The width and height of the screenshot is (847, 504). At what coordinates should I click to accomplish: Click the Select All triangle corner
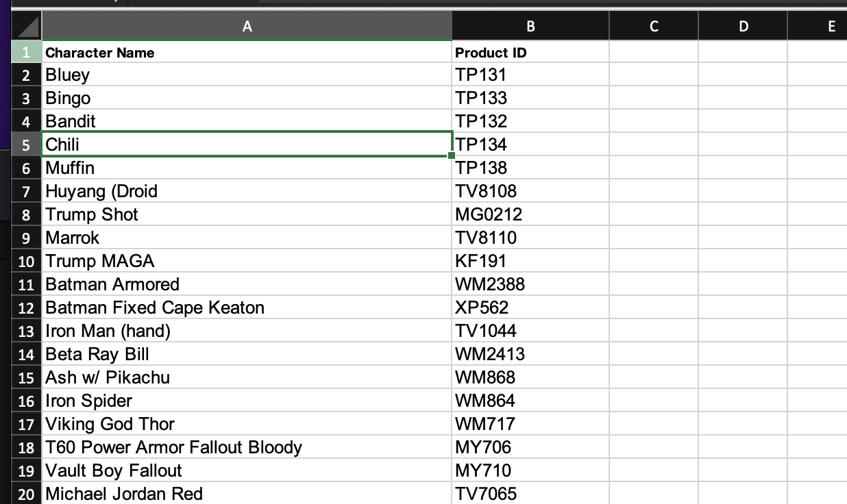point(25,25)
